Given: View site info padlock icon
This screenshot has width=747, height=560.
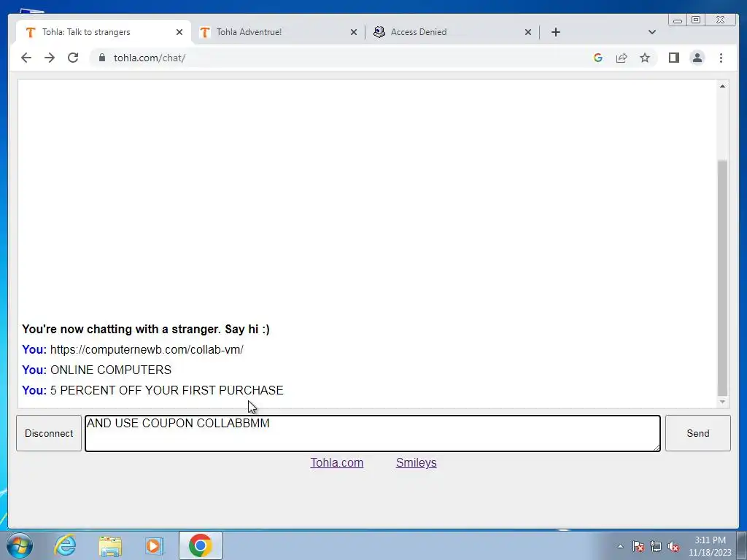Looking at the screenshot, I should tap(101, 58).
